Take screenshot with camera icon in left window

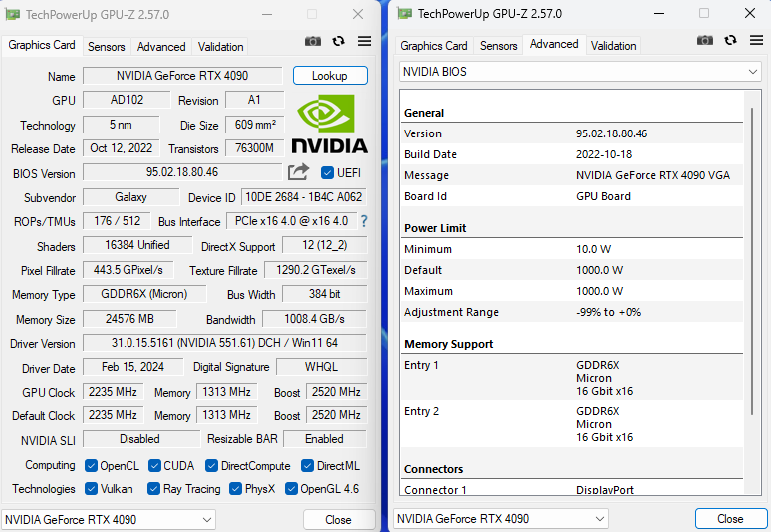coord(312,41)
